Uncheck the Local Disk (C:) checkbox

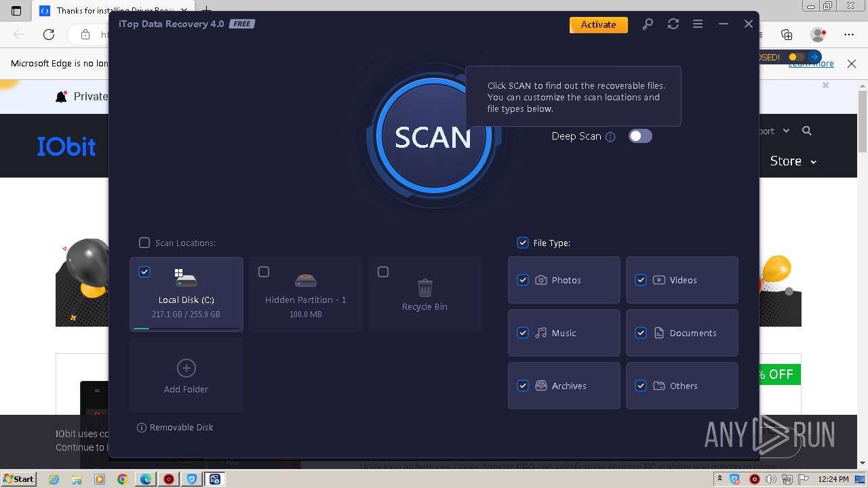144,272
